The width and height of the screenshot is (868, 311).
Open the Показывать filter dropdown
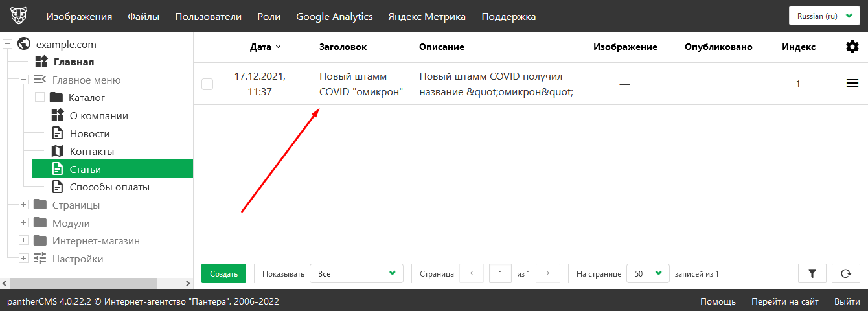click(x=356, y=273)
